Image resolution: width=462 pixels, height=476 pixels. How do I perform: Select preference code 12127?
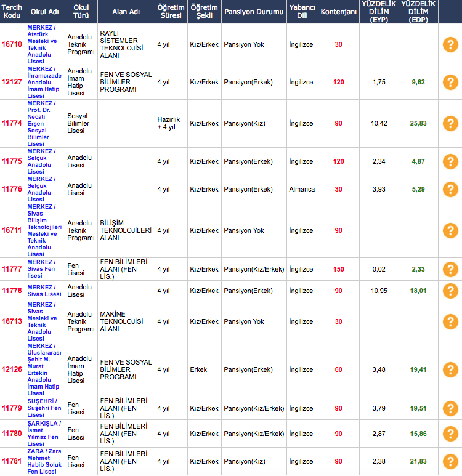click(x=12, y=82)
